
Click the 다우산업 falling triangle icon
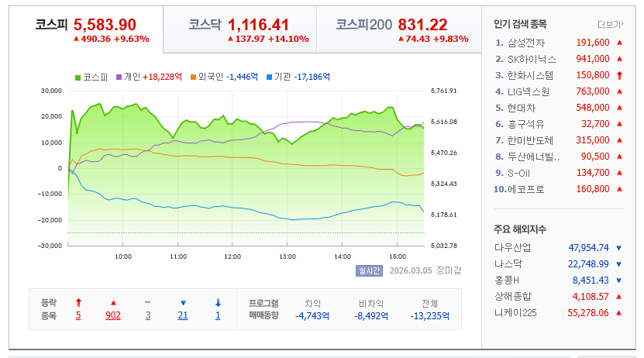[619, 248]
